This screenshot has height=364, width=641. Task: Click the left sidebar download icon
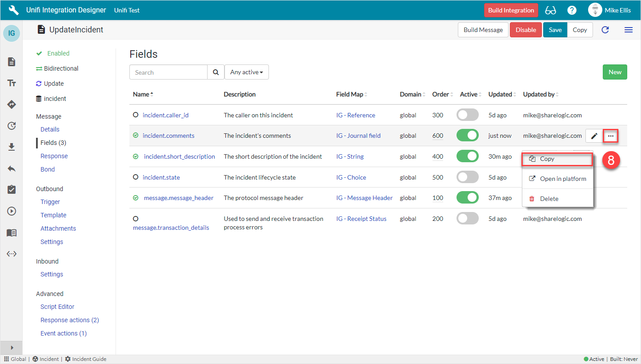coord(12,147)
